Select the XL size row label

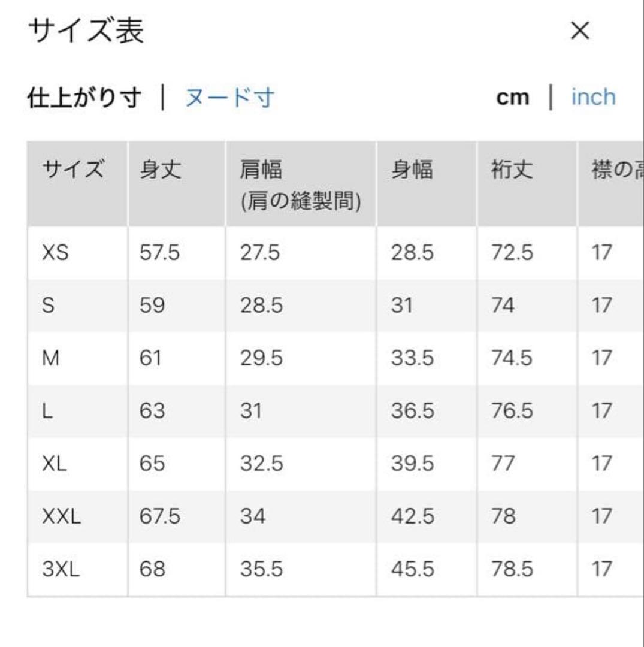[x=55, y=464]
